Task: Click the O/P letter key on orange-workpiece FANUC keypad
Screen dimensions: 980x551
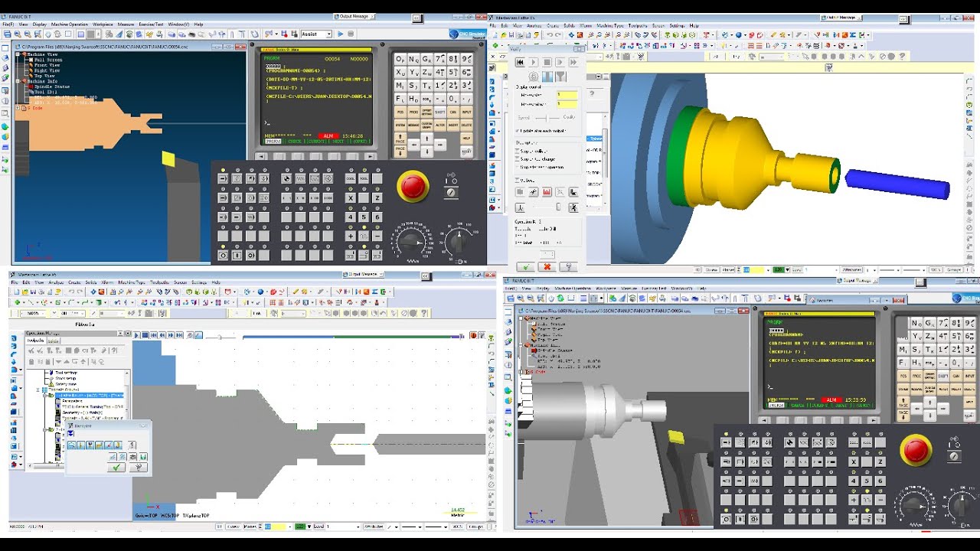Action: [400, 60]
